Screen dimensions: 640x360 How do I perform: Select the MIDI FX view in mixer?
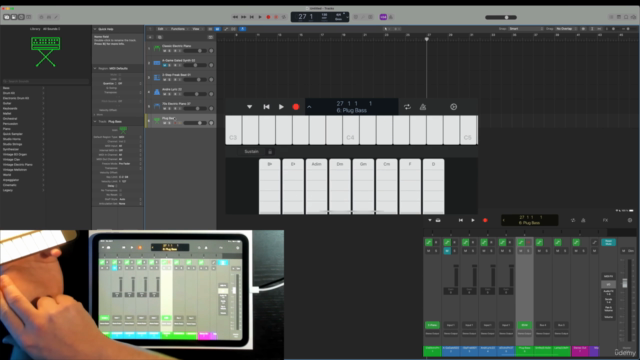(x=609, y=276)
